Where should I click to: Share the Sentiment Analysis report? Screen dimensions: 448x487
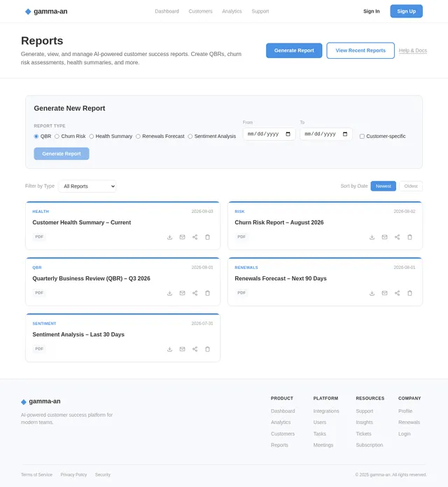pyautogui.click(x=195, y=349)
